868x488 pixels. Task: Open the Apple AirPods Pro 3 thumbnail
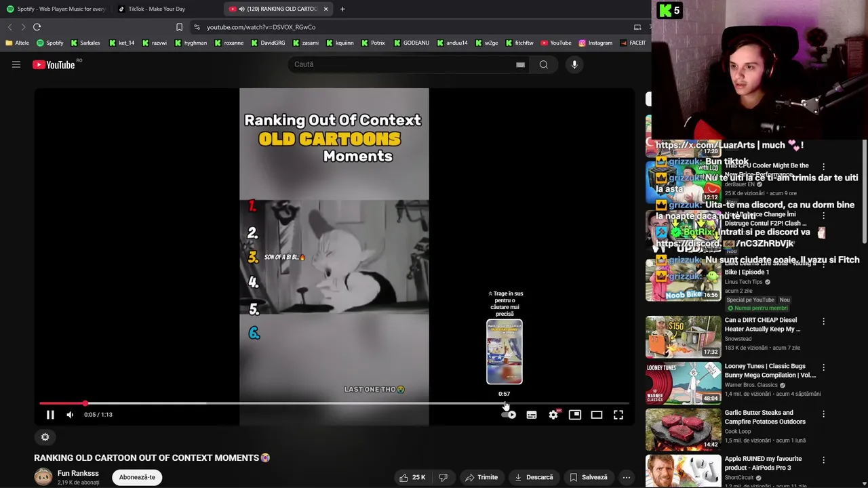coord(683,471)
